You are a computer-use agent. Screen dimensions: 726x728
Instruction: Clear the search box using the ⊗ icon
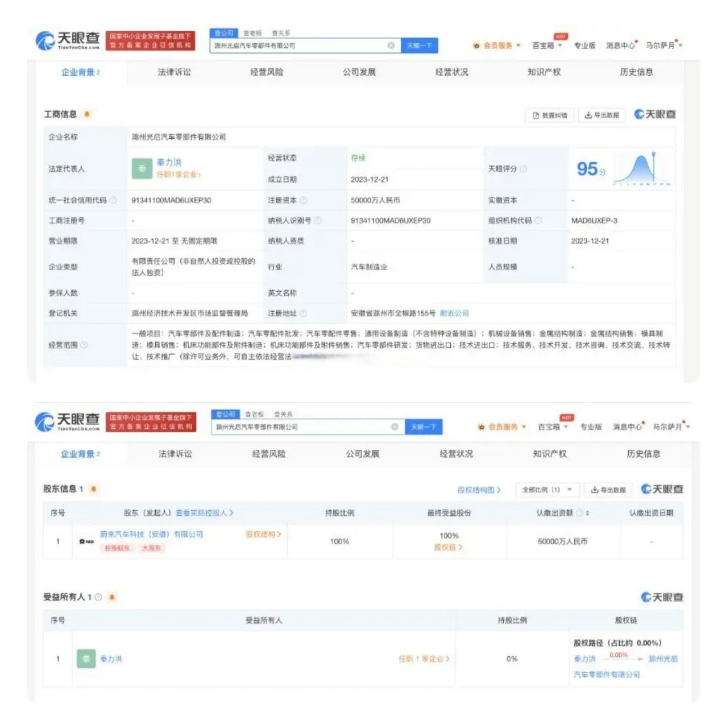pyautogui.click(x=391, y=44)
